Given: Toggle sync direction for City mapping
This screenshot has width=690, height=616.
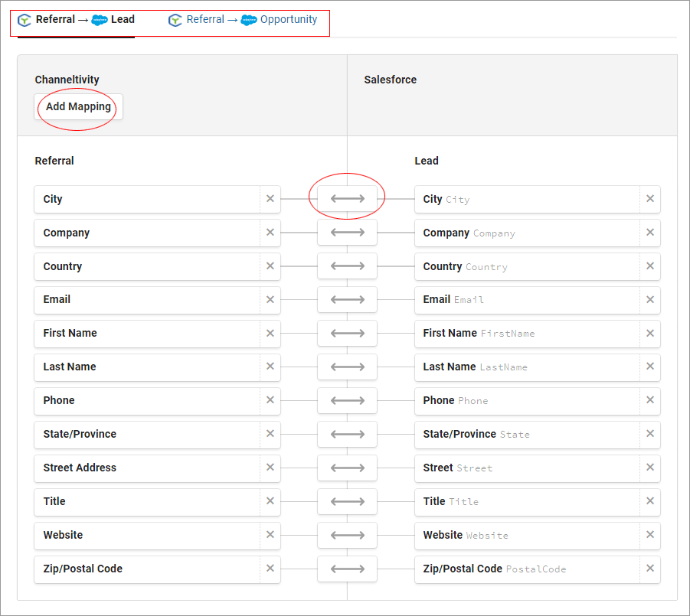Looking at the screenshot, I should point(347,199).
